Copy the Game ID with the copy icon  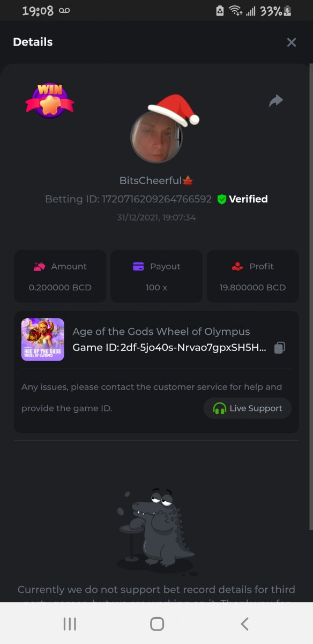[279, 348]
